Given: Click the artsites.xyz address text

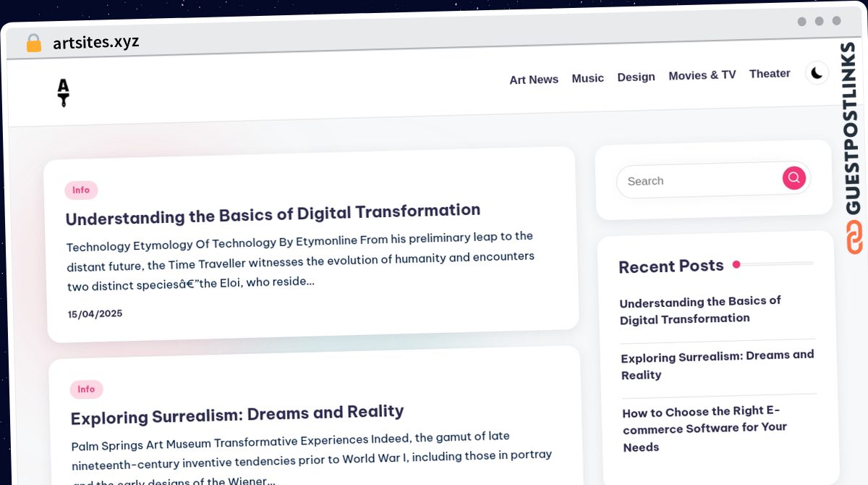Looking at the screenshot, I should [x=96, y=42].
